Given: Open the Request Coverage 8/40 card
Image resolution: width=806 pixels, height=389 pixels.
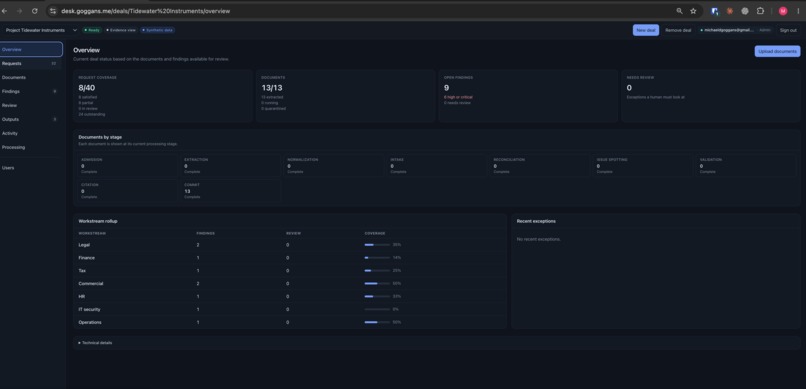Looking at the screenshot, I should click(163, 97).
